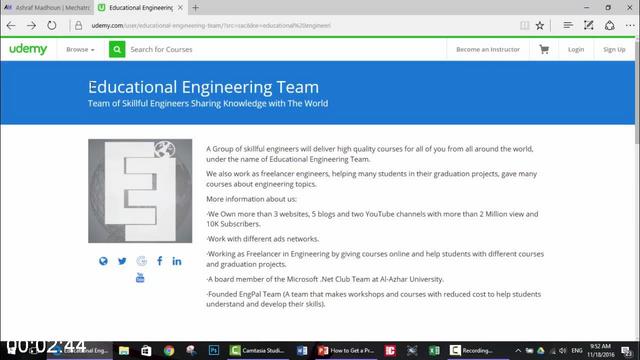This screenshot has height=360, width=640.
Task: Click the Login button
Action: coord(576,49)
